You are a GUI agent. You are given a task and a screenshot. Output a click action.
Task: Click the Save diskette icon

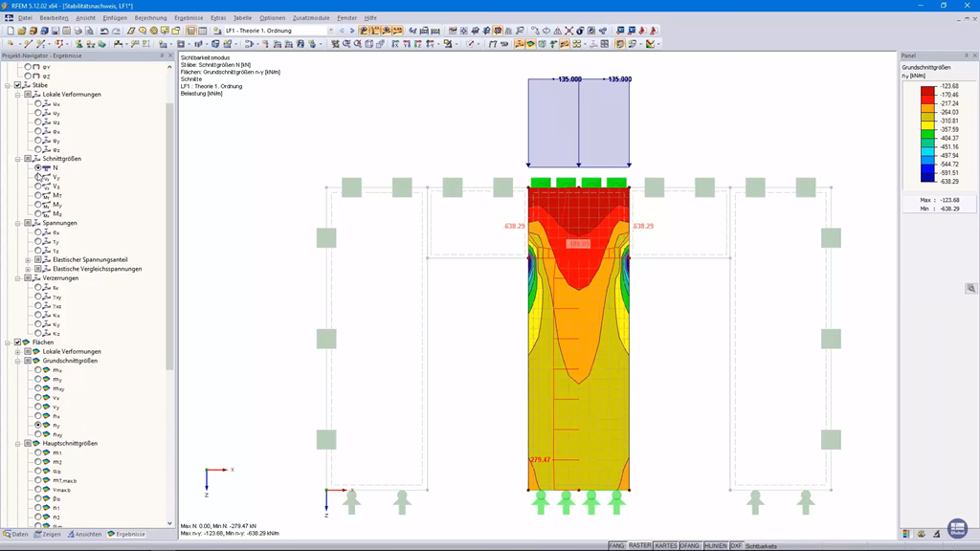pyautogui.click(x=56, y=31)
